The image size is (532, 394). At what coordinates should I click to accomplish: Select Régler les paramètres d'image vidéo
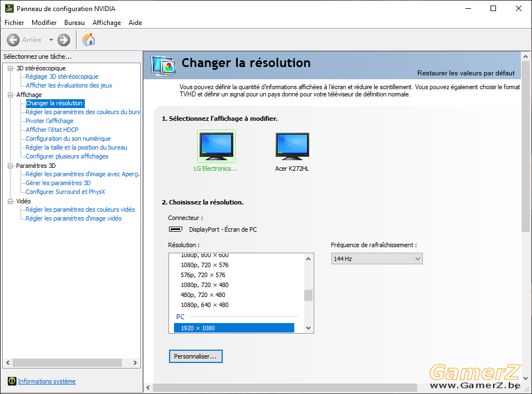click(x=74, y=218)
